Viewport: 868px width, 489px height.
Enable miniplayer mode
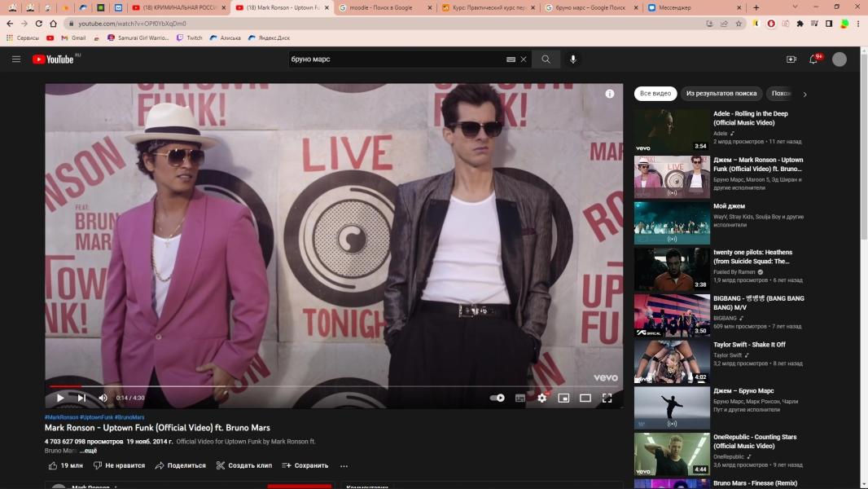click(563, 398)
